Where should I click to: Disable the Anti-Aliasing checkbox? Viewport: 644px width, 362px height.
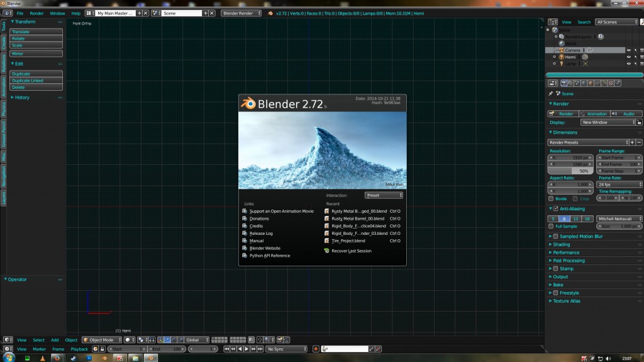(556, 208)
